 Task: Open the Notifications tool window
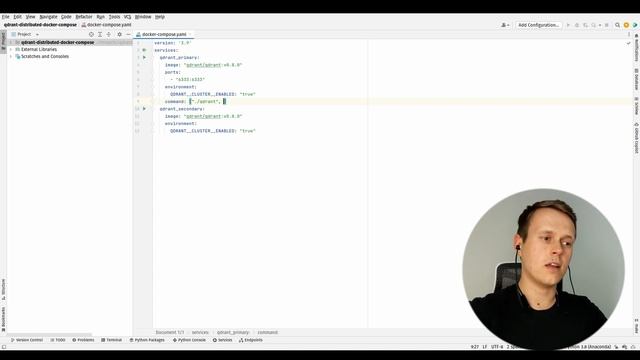point(636,48)
